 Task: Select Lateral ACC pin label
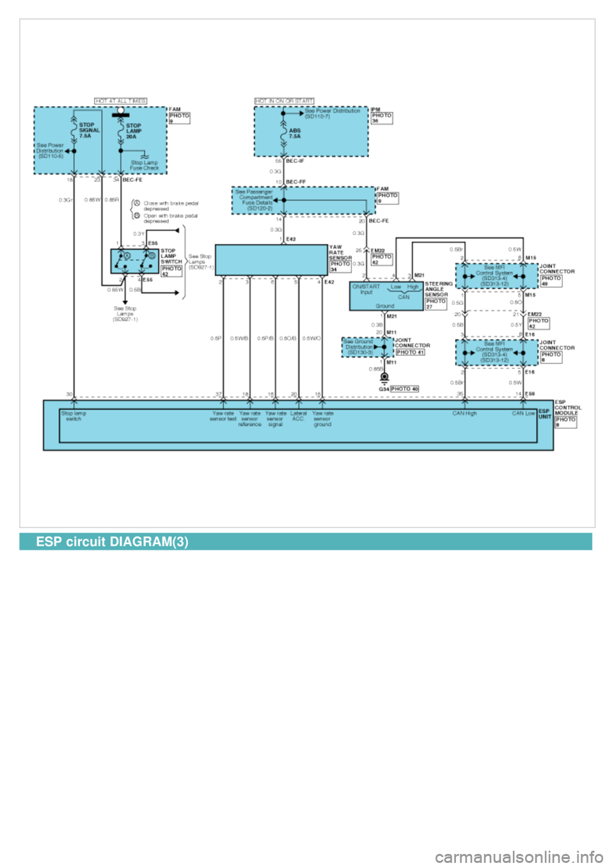coord(299,416)
